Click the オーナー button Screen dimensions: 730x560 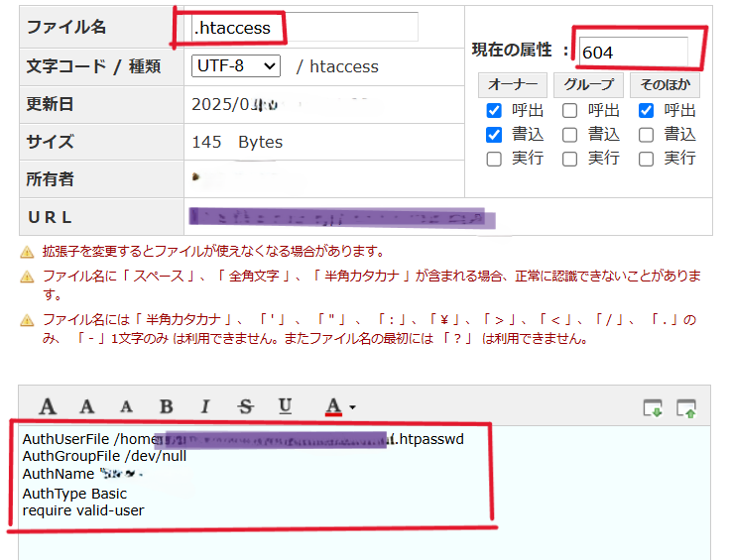512,85
